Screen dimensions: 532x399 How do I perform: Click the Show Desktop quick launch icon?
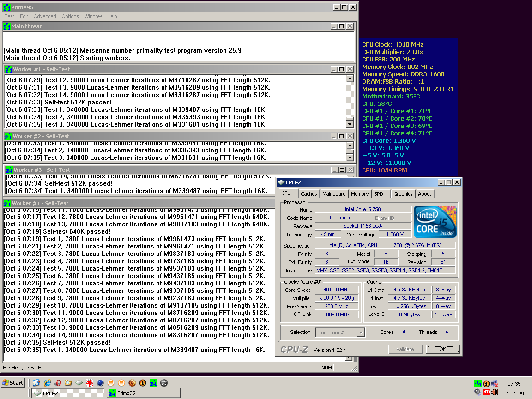(36, 383)
